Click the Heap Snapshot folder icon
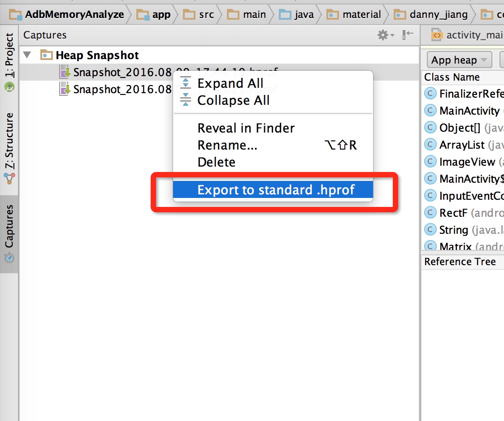 [46, 55]
